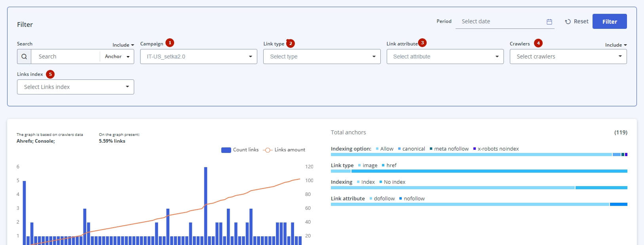Click the nofollow segment of Link attribute bar
The width and height of the screenshot is (644, 245).
click(619, 204)
